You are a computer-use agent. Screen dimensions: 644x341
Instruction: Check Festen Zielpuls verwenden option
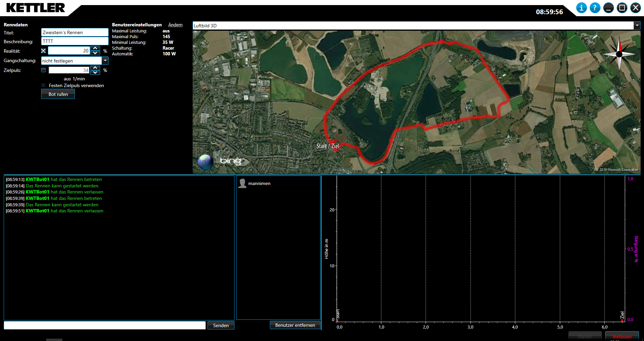click(x=44, y=85)
